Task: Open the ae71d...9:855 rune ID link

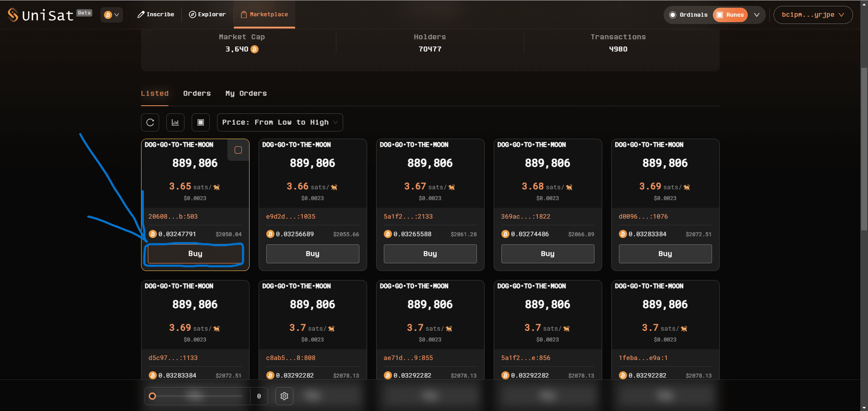Action: 408,358
